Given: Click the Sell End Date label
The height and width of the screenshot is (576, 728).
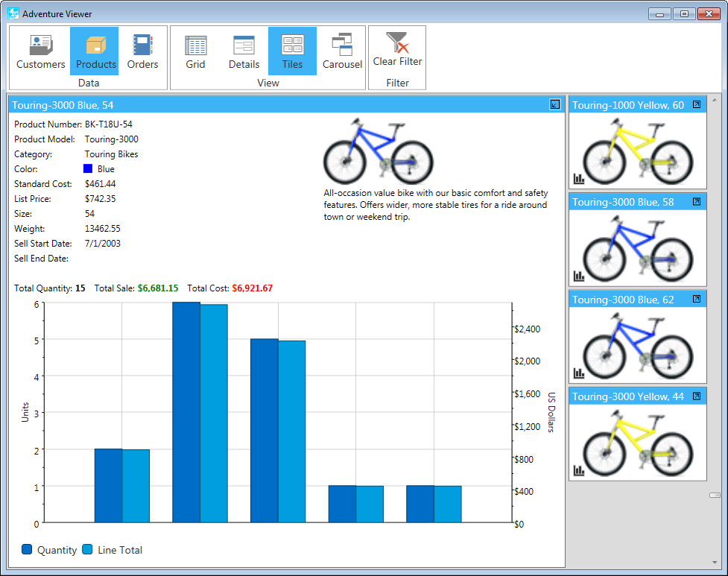Looking at the screenshot, I should [x=41, y=258].
